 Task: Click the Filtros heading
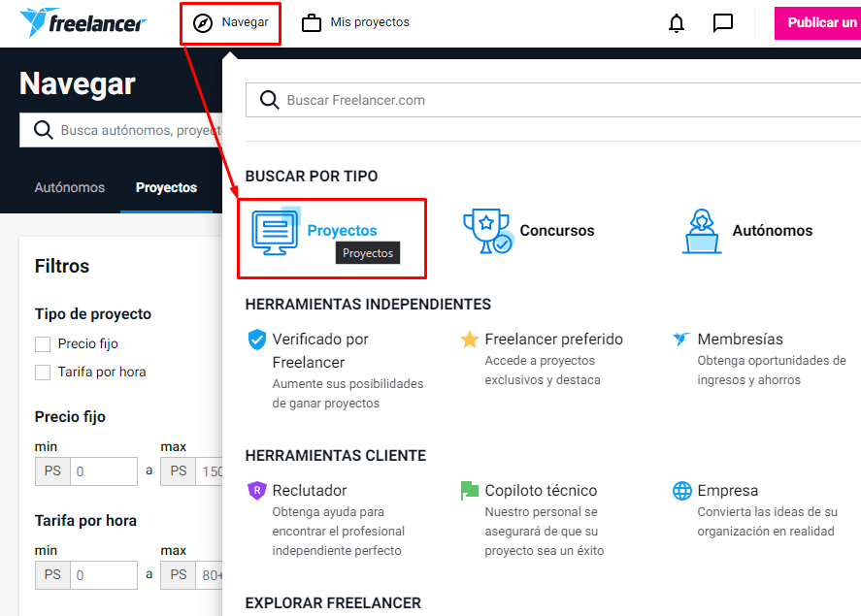pyautogui.click(x=62, y=266)
